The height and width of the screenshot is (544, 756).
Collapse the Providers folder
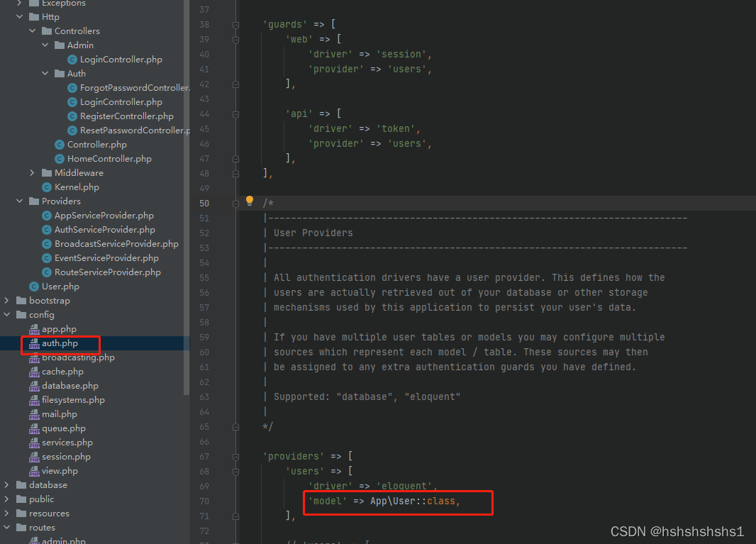[19, 201]
